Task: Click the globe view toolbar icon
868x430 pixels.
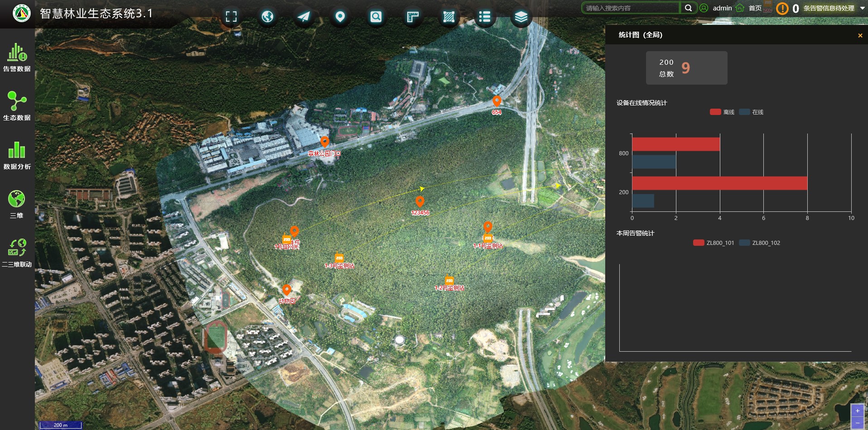Action: [x=267, y=17]
